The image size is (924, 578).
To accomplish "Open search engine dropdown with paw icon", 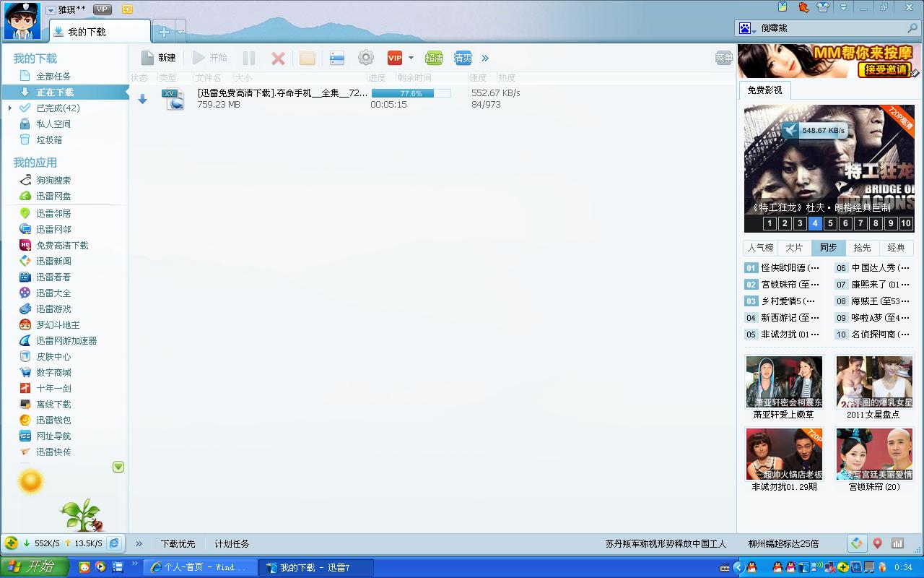I will coord(747,28).
